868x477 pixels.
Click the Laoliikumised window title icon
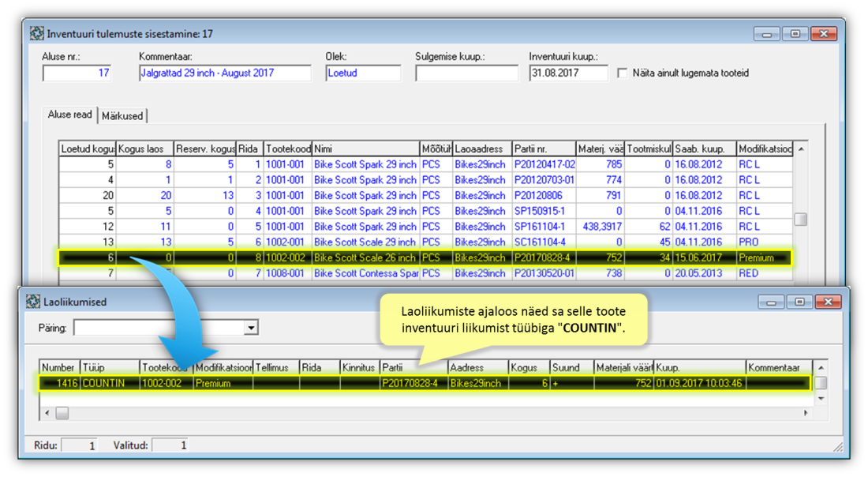click(x=32, y=302)
